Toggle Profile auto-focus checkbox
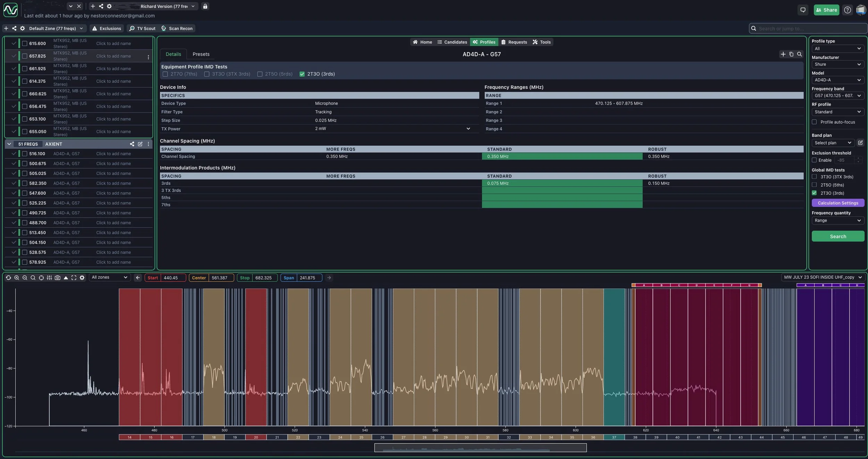Viewport: 868px width, 459px height. click(x=814, y=122)
